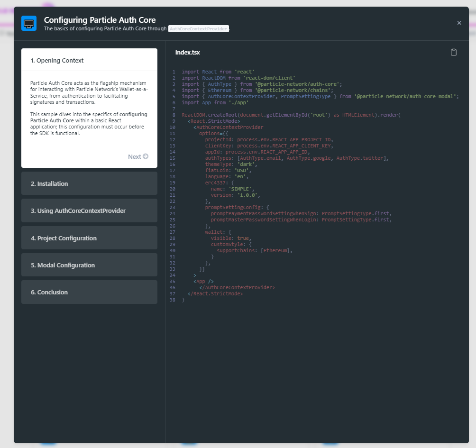Click the ReactDOM.createRoot code line
476x448 pixels.
[x=291, y=115]
